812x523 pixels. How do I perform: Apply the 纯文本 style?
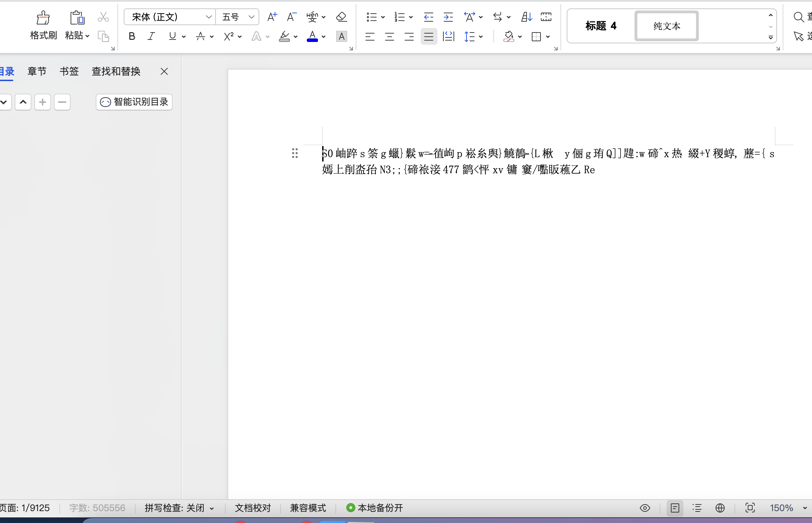[667, 26]
